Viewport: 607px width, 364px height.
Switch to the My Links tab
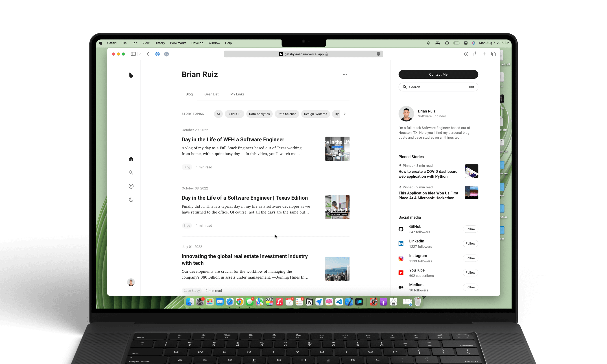click(x=237, y=94)
